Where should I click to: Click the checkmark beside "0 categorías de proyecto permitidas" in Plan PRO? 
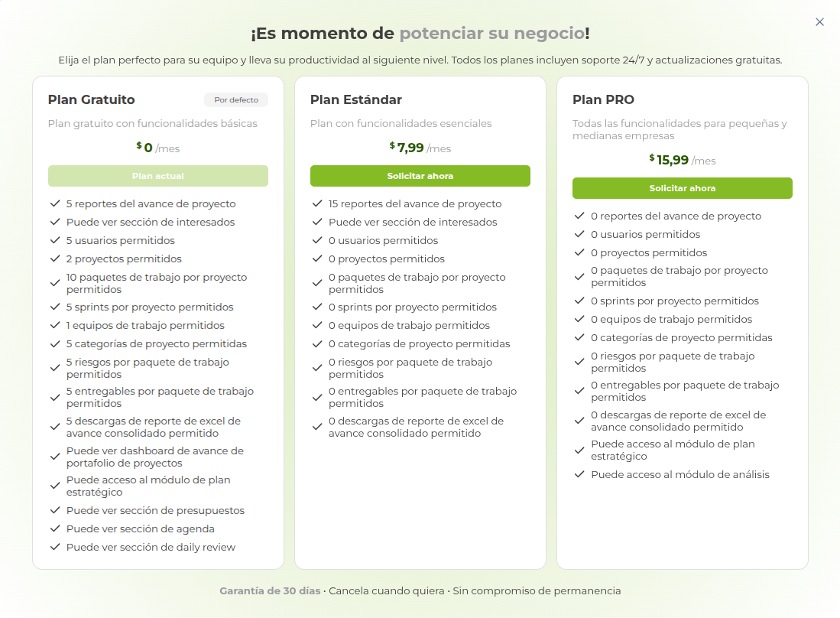point(579,337)
